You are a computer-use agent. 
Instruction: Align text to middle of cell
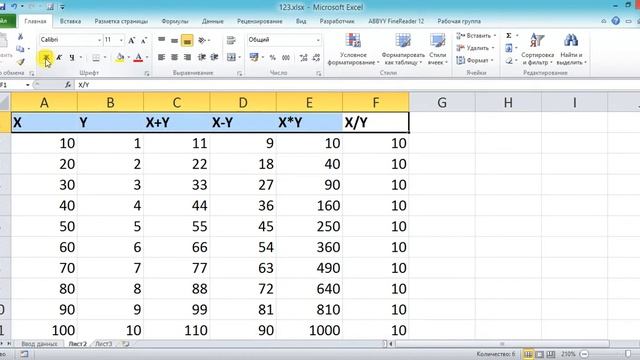point(174,40)
